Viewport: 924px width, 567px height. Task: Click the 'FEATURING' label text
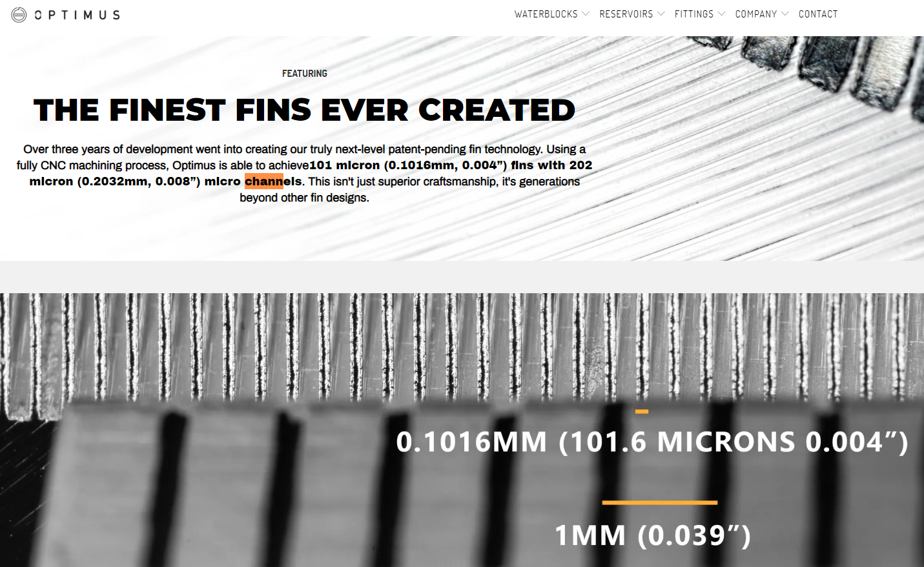pyautogui.click(x=305, y=74)
